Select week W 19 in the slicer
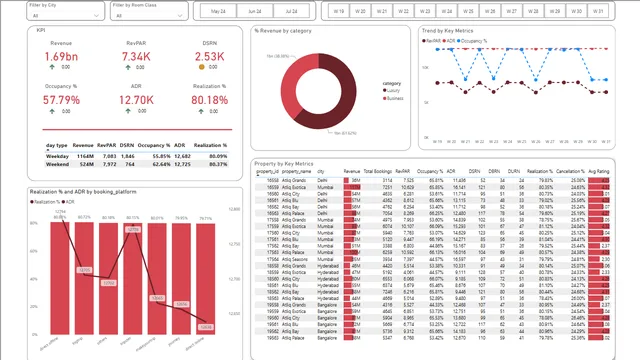 point(339,11)
